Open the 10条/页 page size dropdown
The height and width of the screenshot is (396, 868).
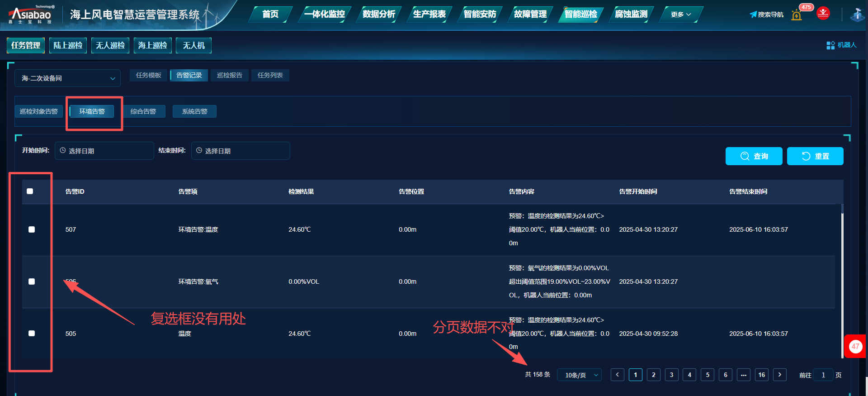pyautogui.click(x=580, y=375)
